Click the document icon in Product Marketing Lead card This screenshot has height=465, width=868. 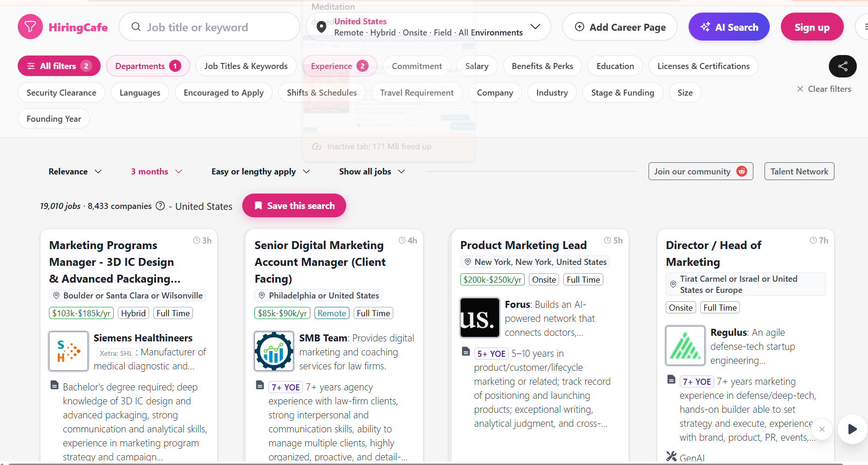coord(466,351)
